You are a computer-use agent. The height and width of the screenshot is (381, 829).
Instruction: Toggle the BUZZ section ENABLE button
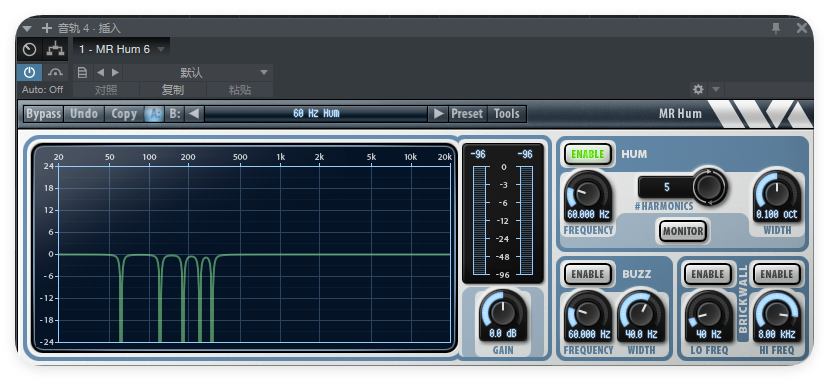pyautogui.click(x=587, y=274)
